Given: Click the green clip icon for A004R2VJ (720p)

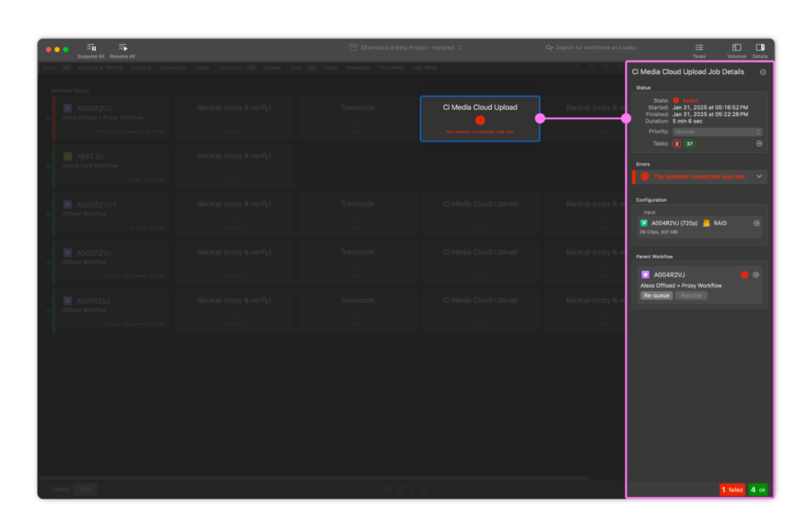Looking at the screenshot, I should click(644, 223).
